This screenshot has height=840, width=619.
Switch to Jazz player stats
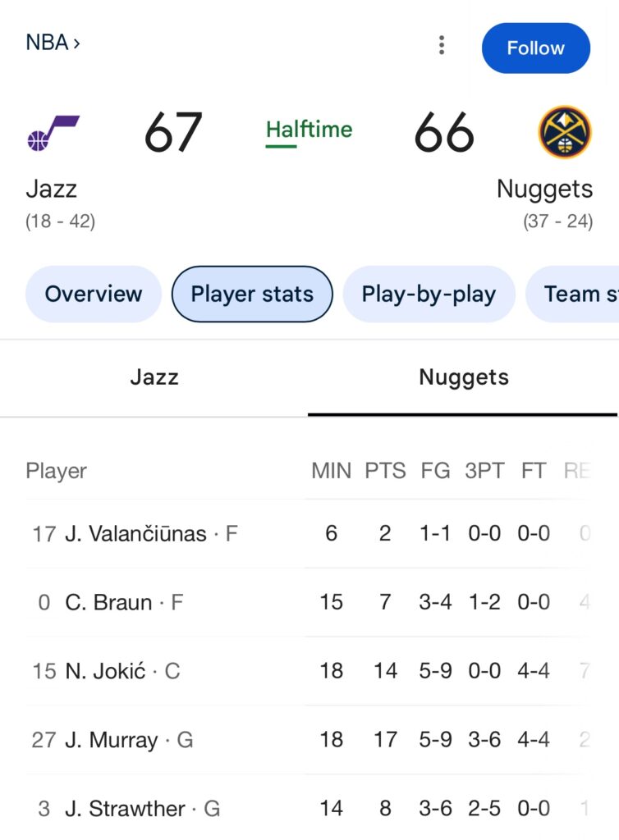(x=154, y=377)
